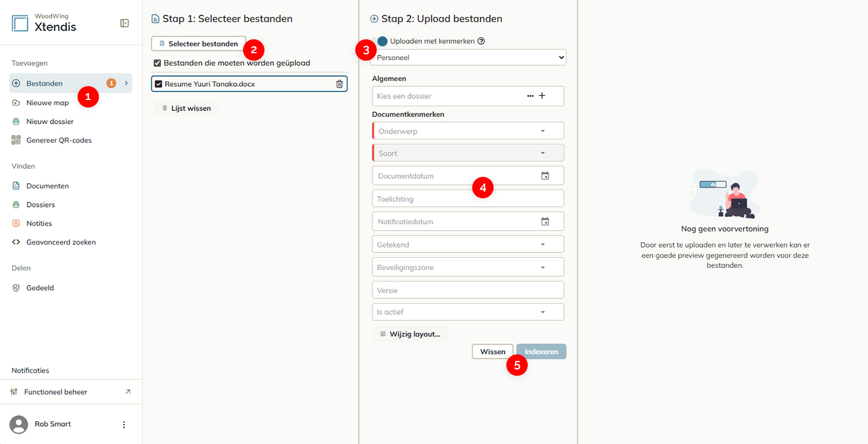Open the Beveiligingszone dropdown
868x444 pixels.
468,267
